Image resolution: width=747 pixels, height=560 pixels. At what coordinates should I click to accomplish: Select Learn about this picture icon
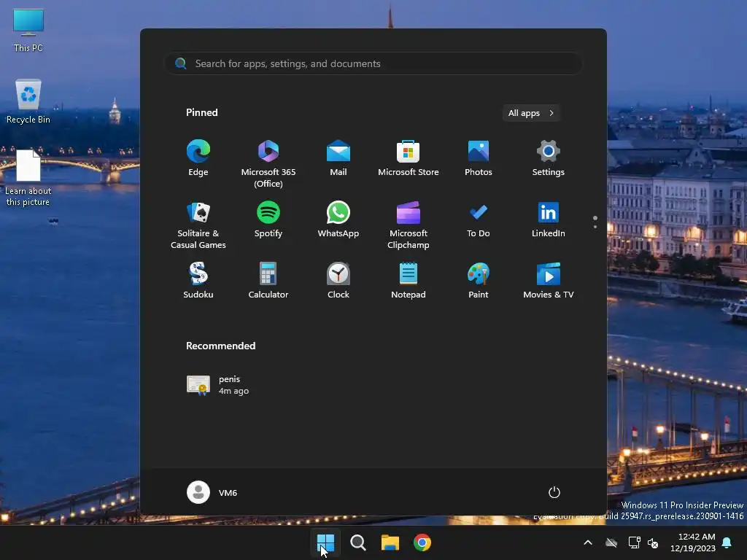(x=28, y=178)
